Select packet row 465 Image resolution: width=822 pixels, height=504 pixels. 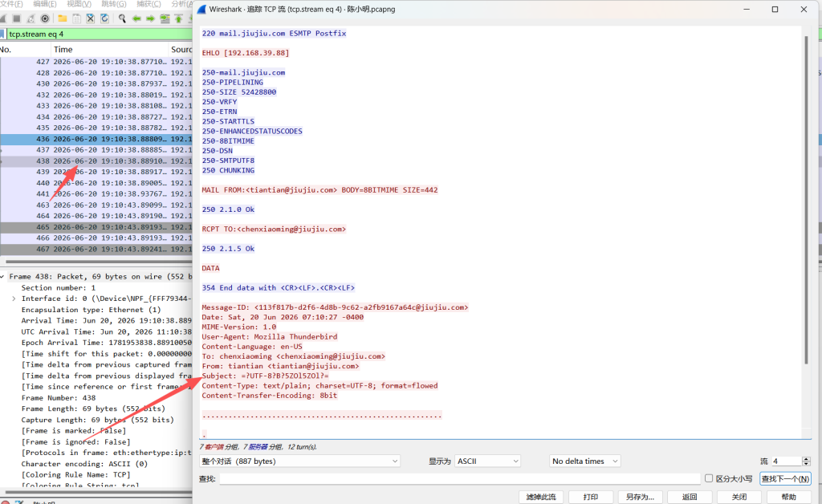point(96,227)
